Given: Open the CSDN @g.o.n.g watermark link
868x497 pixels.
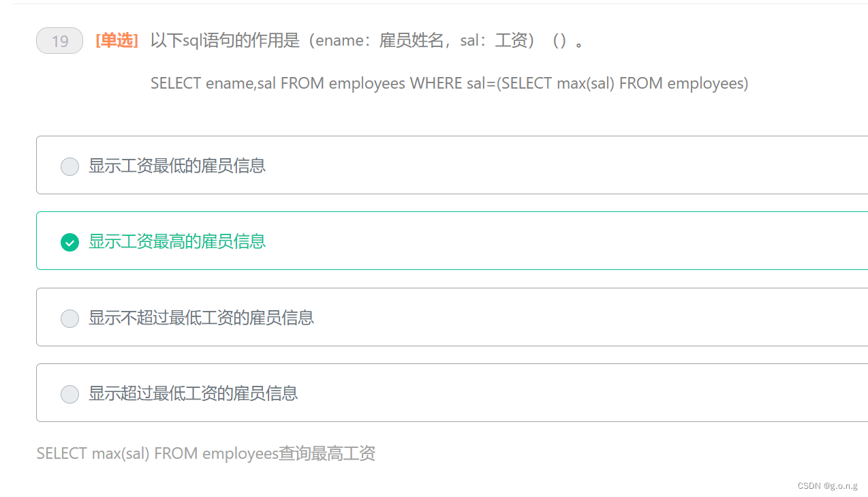Looking at the screenshot, I should (x=828, y=485).
